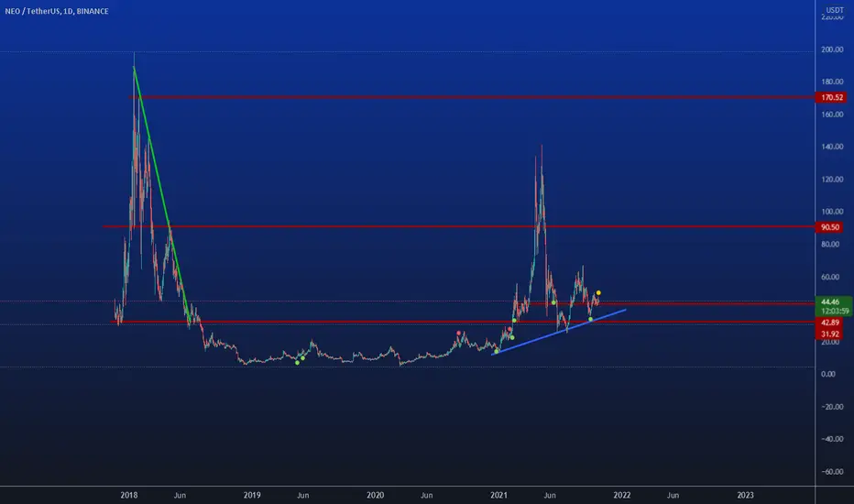Select the 90.50 red price label
This screenshot has width=854, height=504.
click(829, 227)
